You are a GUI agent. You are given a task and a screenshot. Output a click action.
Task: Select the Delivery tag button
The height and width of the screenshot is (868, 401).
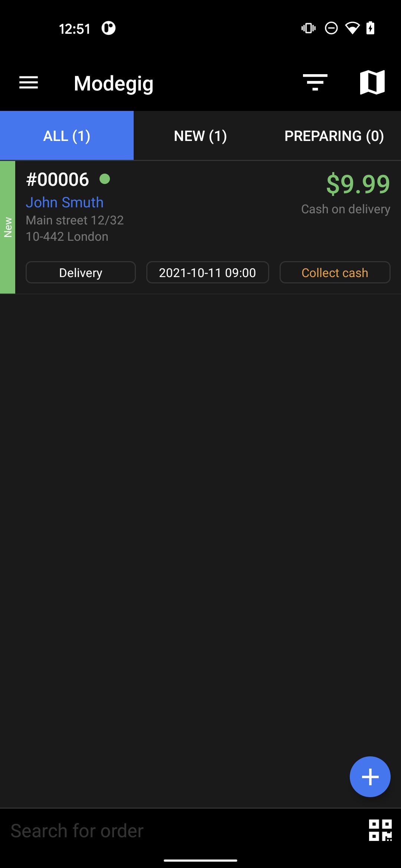point(81,273)
